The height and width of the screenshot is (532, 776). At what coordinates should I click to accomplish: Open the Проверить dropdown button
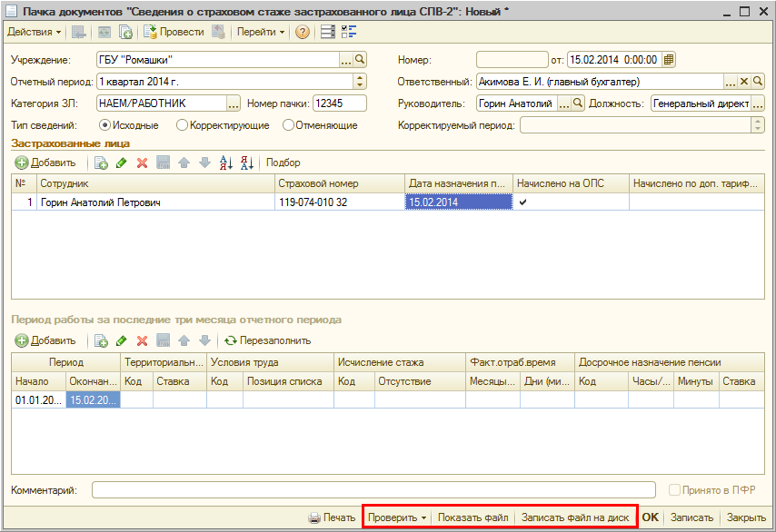click(397, 517)
